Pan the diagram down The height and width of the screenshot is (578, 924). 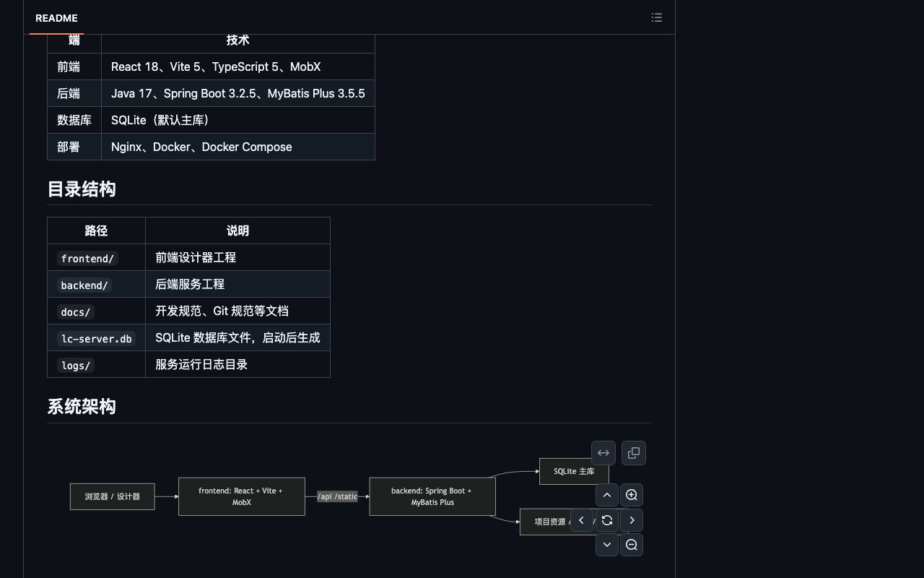coord(607,545)
